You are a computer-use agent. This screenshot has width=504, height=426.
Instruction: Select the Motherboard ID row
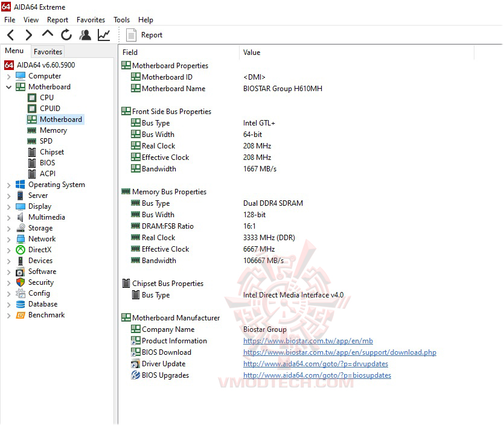296,77
